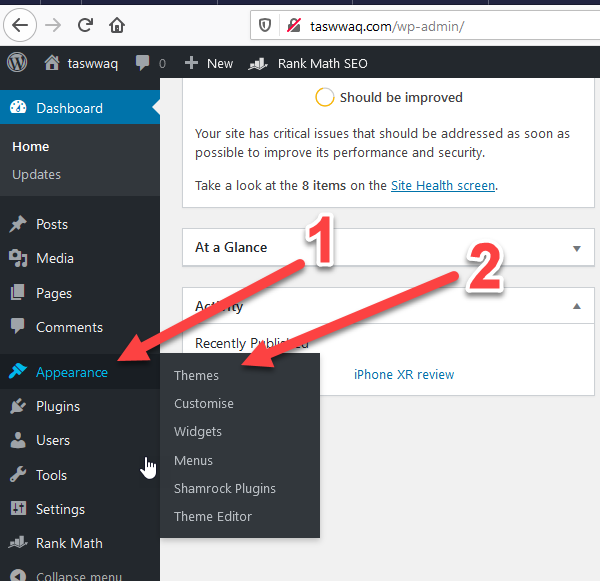Image resolution: width=600 pixels, height=581 pixels.
Task: Select the Dashboard label in the sidebar
Action: [x=69, y=108]
